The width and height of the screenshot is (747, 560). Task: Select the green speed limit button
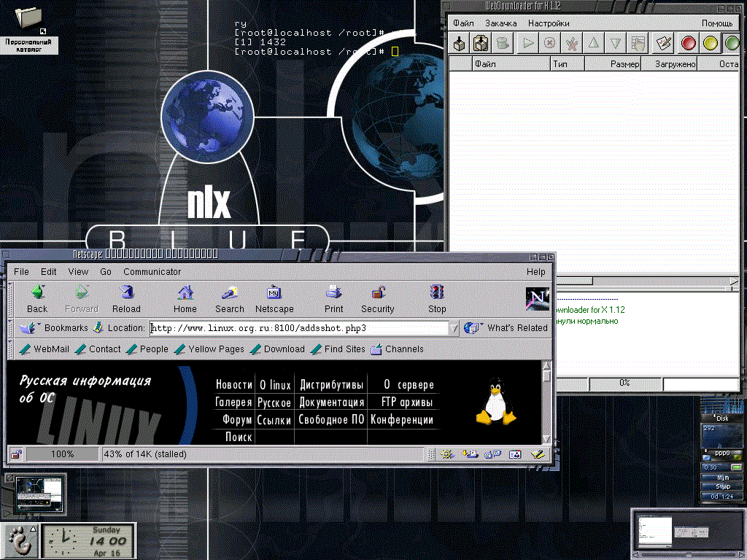[732, 44]
